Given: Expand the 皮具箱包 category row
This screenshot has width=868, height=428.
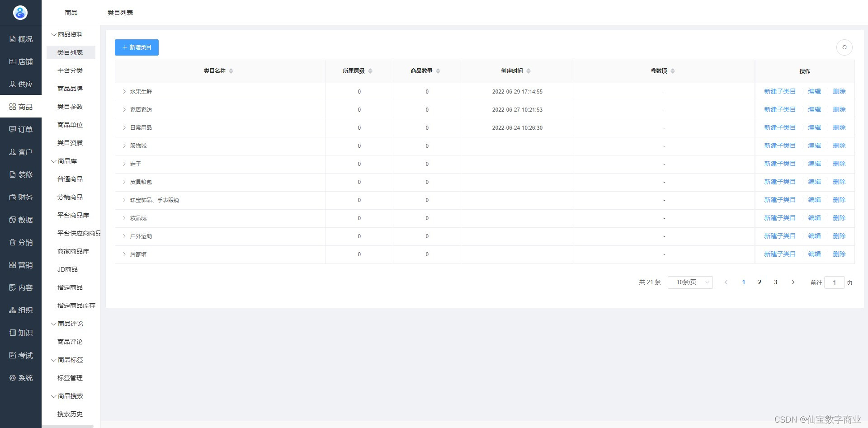Looking at the screenshot, I should [x=124, y=182].
